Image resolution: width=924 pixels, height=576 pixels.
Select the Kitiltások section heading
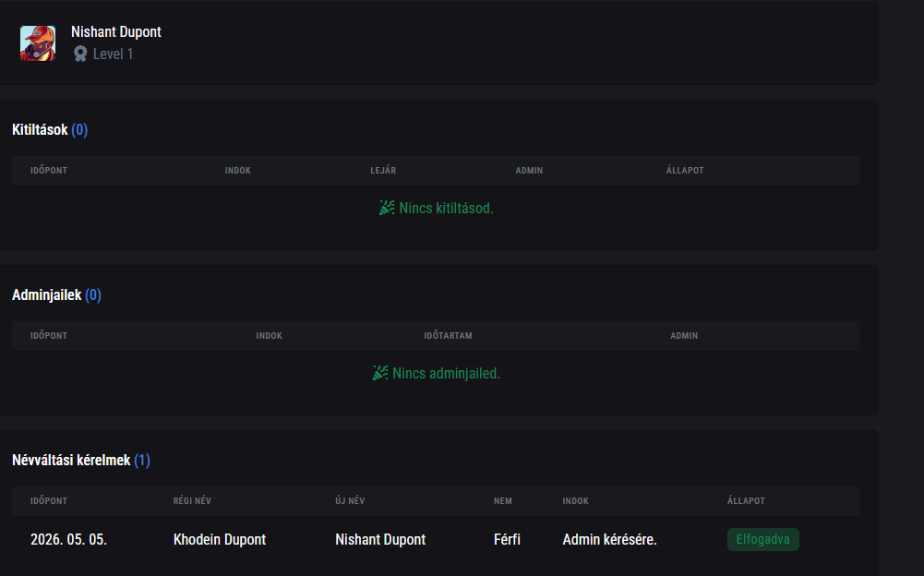click(x=40, y=130)
